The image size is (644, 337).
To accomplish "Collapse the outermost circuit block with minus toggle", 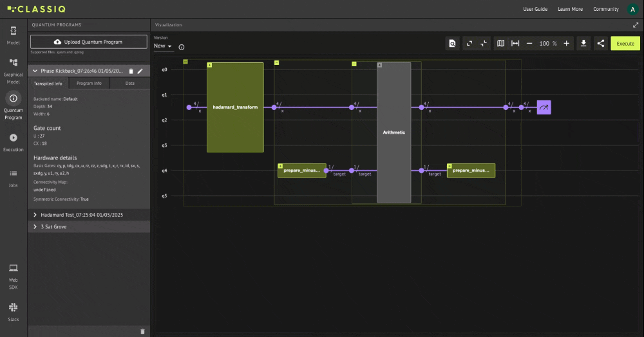I will click(185, 62).
